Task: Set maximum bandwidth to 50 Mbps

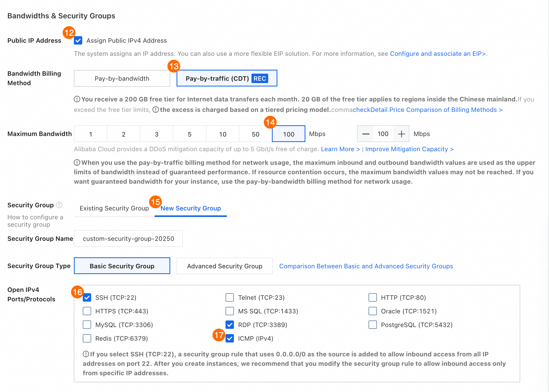Action: click(x=255, y=134)
